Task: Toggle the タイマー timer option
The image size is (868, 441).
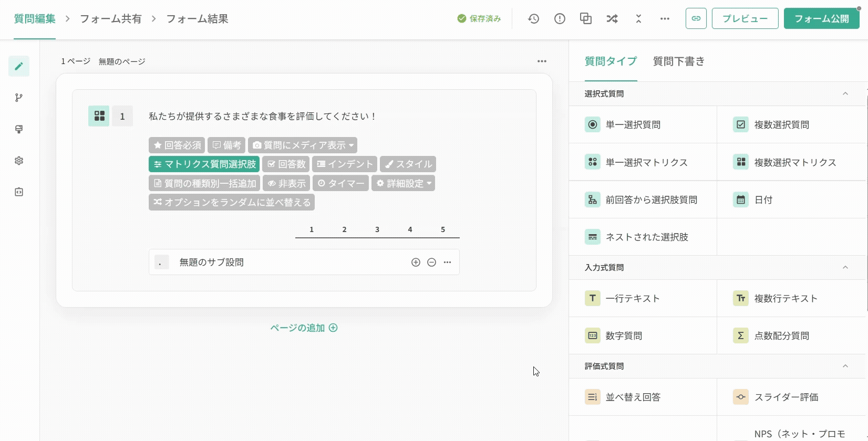Action: 340,183
